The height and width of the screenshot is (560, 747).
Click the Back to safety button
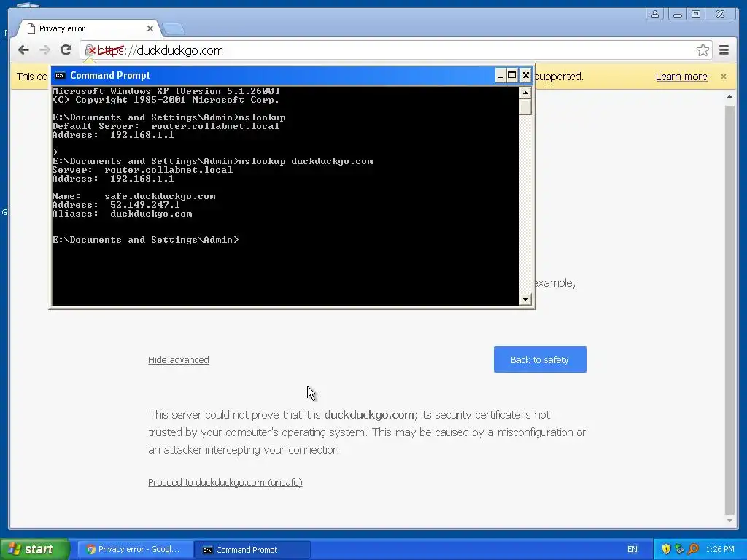coord(540,359)
